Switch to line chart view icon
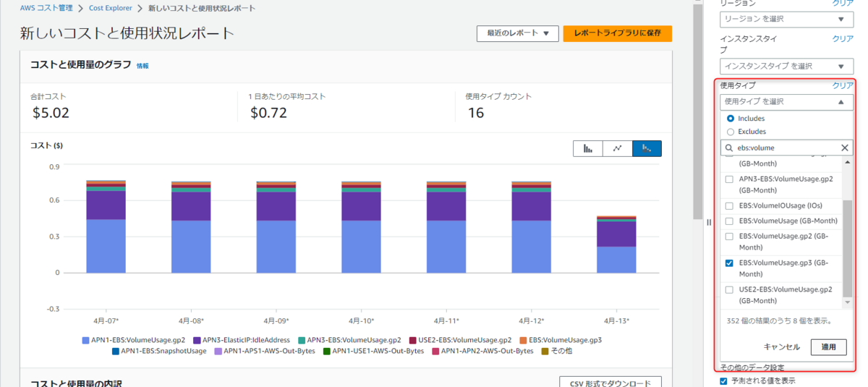This screenshot has width=868, height=387. point(617,148)
